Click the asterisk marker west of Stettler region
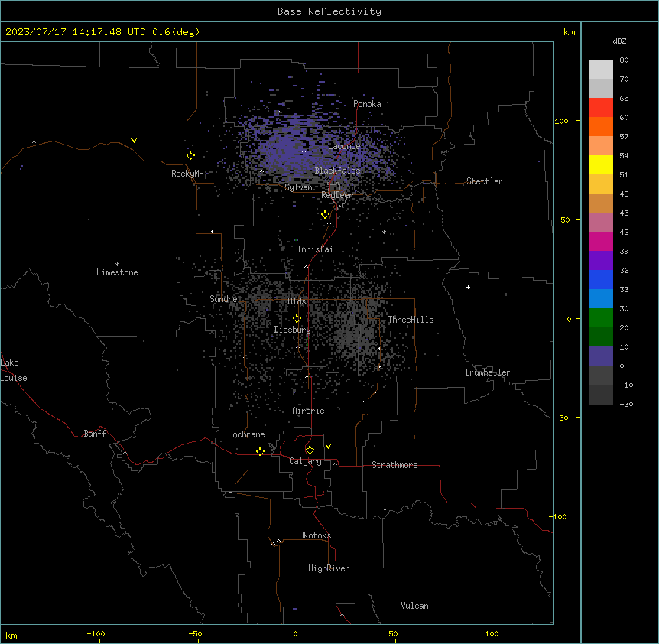This screenshot has height=644, width=659. 384,232
